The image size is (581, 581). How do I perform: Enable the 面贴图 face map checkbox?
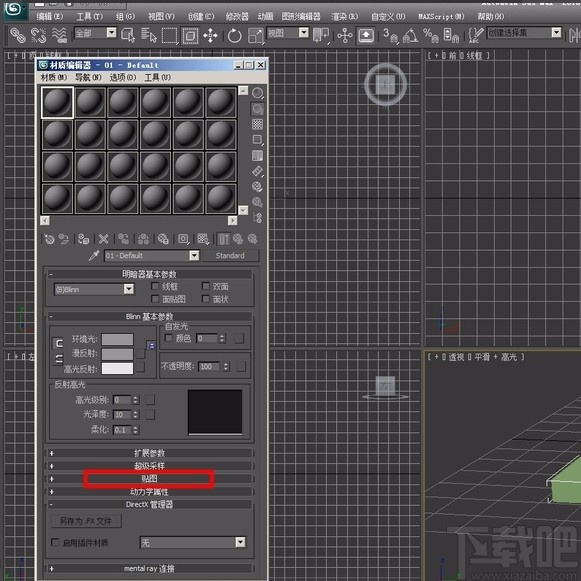click(x=155, y=299)
